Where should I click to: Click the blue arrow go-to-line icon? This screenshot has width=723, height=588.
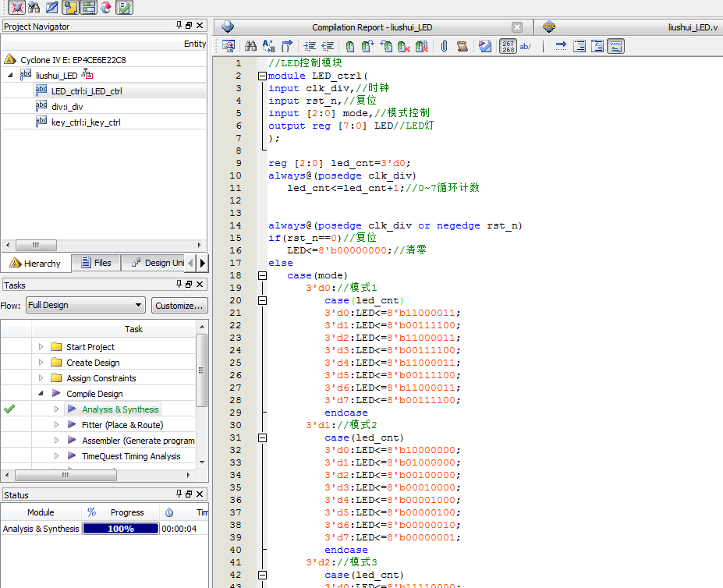[561, 46]
